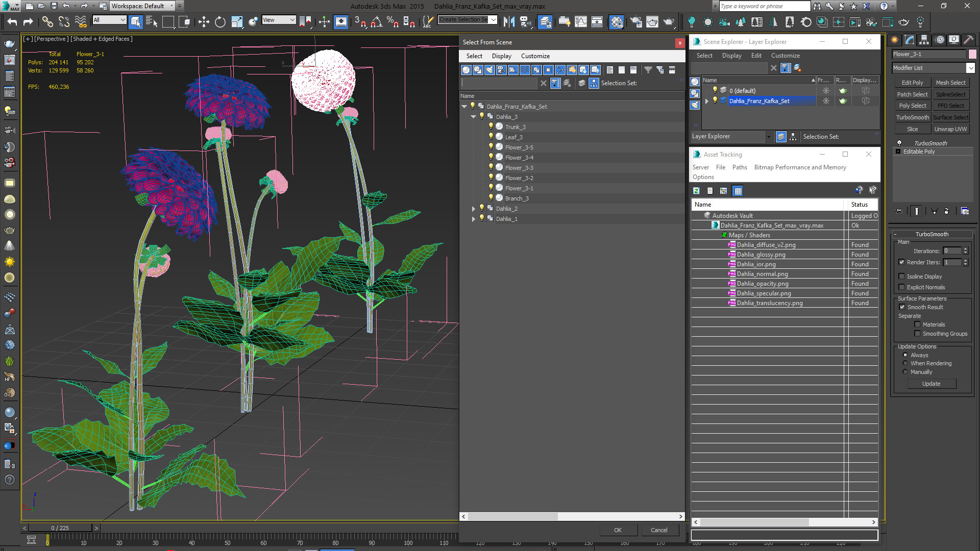Image resolution: width=980 pixels, height=551 pixels.
Task: Switch to Hierarchy command panel tab
Action: [924, 40]
